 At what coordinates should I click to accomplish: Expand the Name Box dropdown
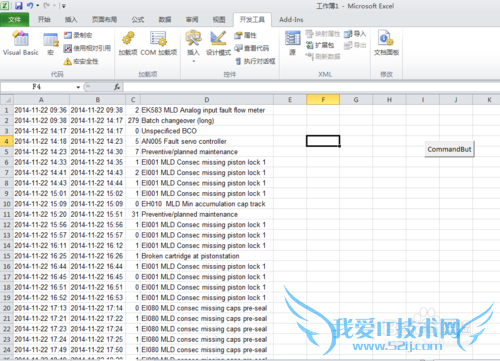(78, 87)
